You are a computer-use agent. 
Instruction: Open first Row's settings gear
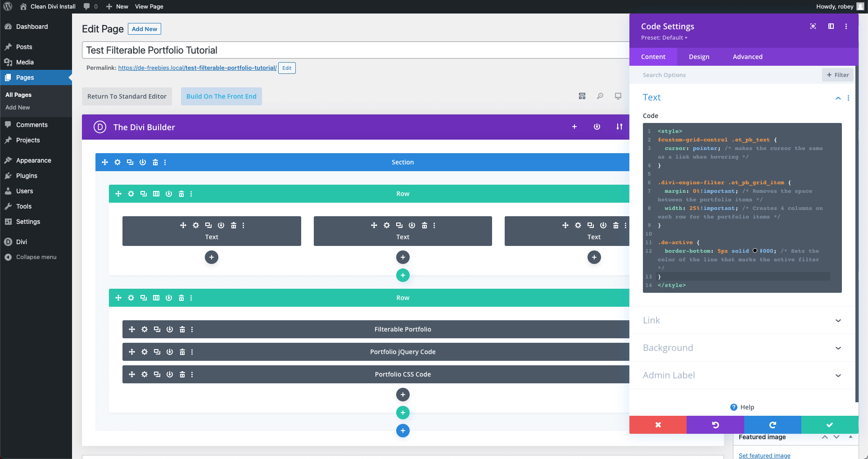point(131,194)
